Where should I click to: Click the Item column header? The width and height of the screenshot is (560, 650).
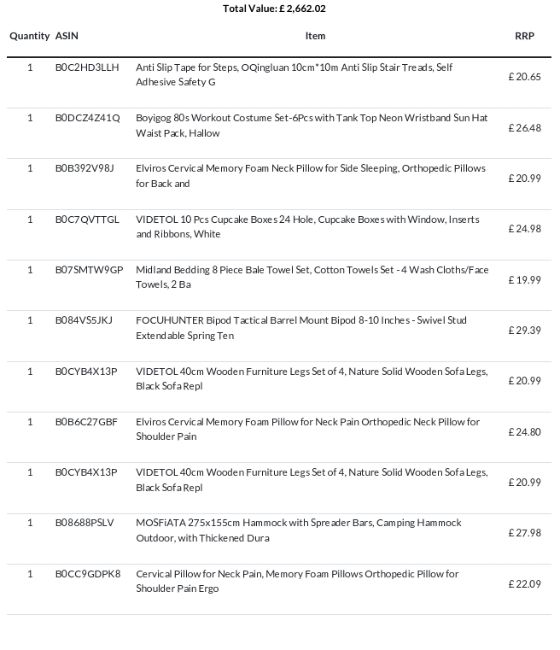pyautogui.click(x=315, y=36)
